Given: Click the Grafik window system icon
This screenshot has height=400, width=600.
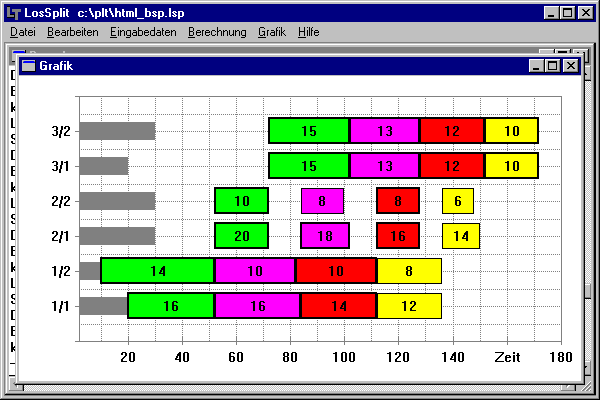Looking at the screenshot, I should pyautogui.click(x=28, y=66).
